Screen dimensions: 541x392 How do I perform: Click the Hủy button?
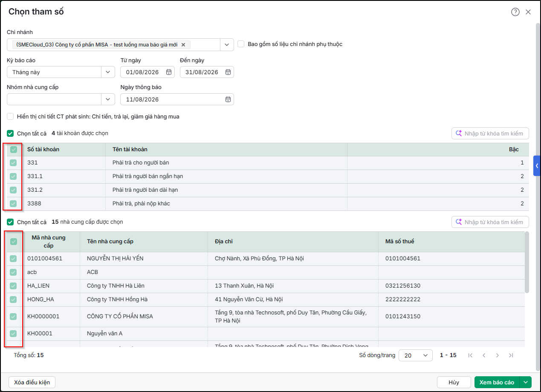(454, 382)
